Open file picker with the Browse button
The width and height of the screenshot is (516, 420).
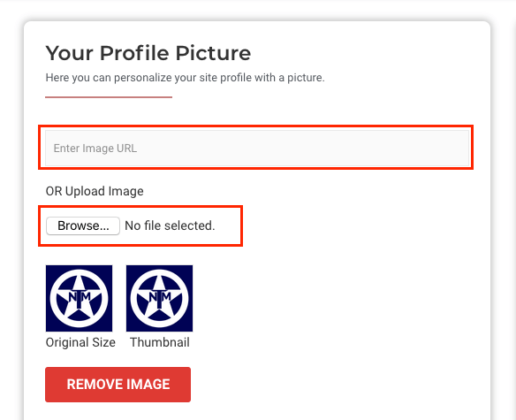click(x=83, y=225)
